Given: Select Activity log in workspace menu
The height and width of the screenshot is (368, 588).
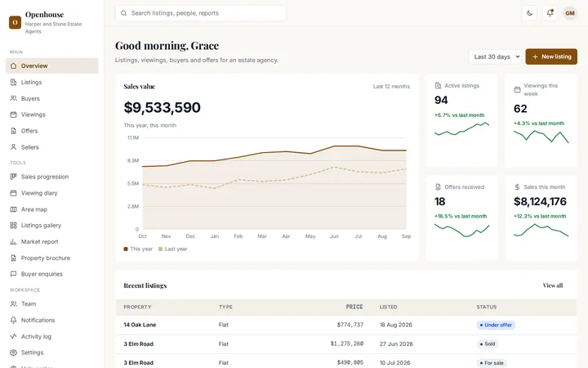Looking at the screenshot, I should pos(51,336).
